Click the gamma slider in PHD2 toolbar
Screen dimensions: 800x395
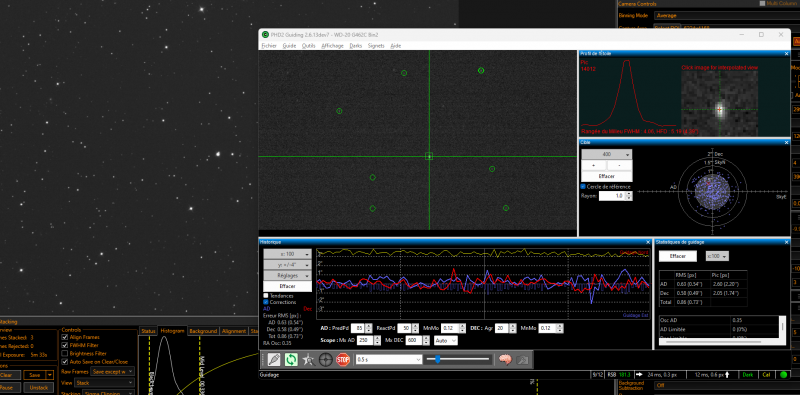[x=458, y=360]
